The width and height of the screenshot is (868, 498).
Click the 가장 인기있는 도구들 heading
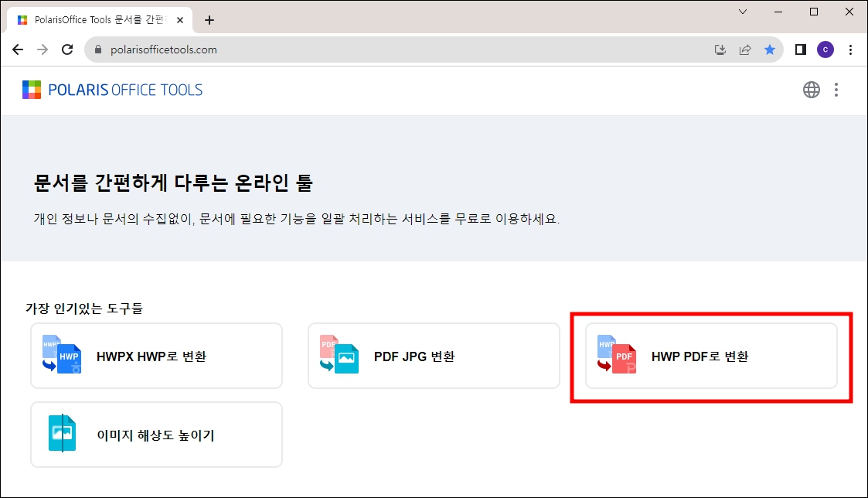[x=84, y=308]
